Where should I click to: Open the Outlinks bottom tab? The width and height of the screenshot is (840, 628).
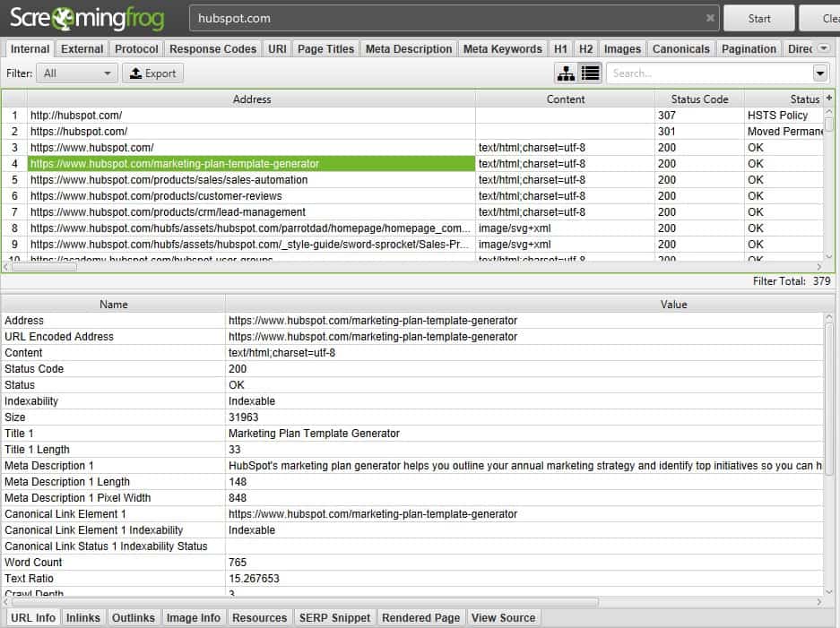click(x=134, y=617)
